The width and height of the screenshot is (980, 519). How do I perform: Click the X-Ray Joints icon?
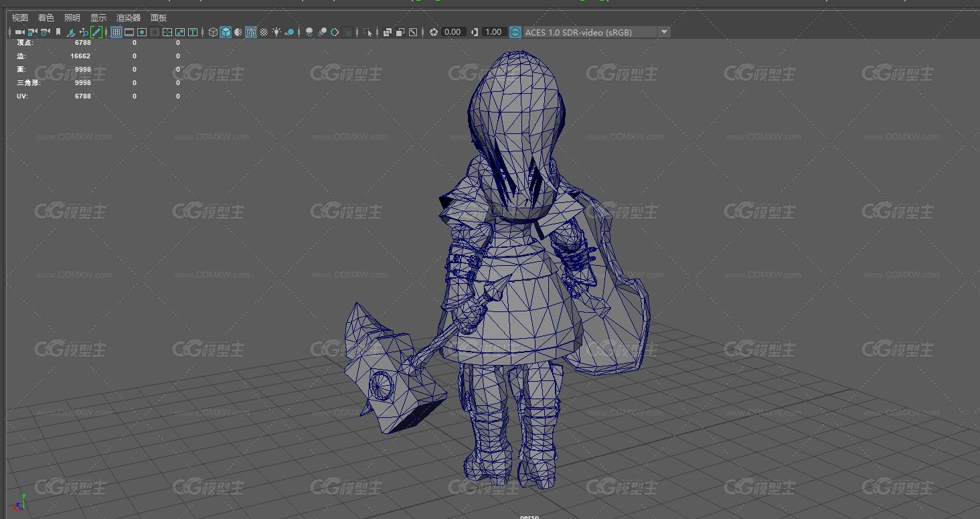(x=413, y=32)
